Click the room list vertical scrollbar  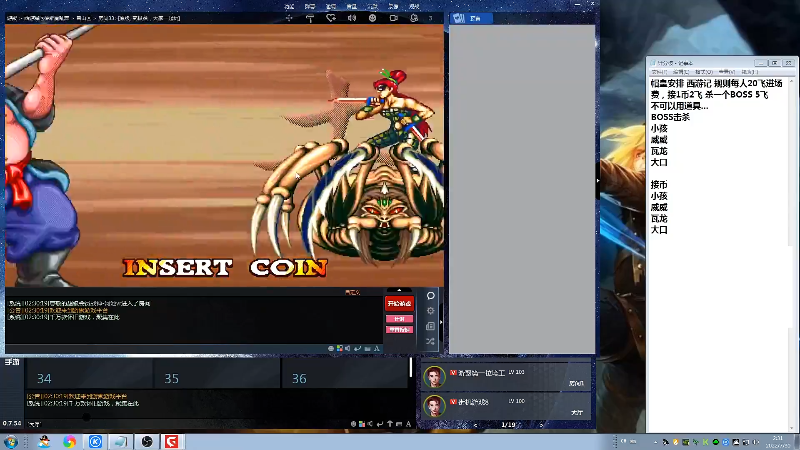point(411,367)
